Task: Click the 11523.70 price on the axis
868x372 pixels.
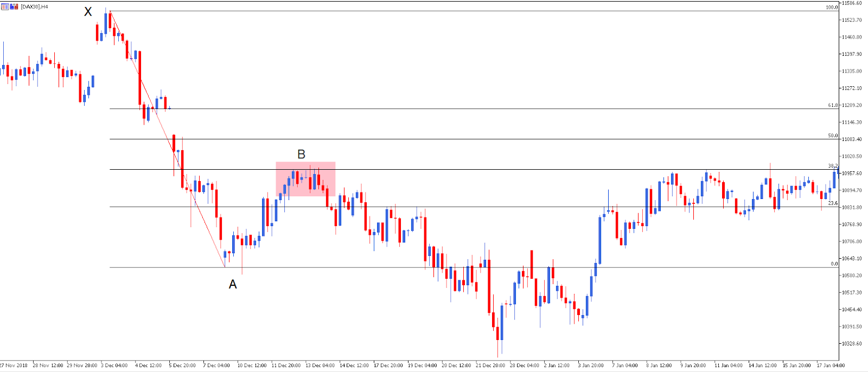Action: point(852,20)
